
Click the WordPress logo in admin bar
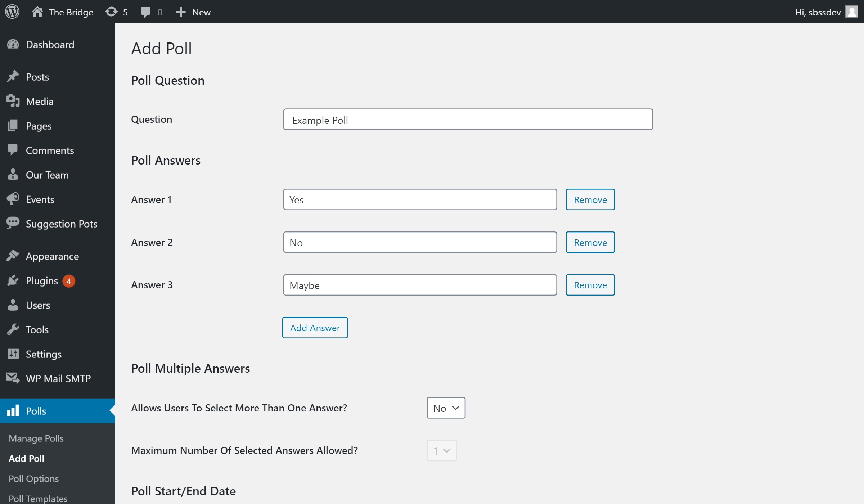12,12
